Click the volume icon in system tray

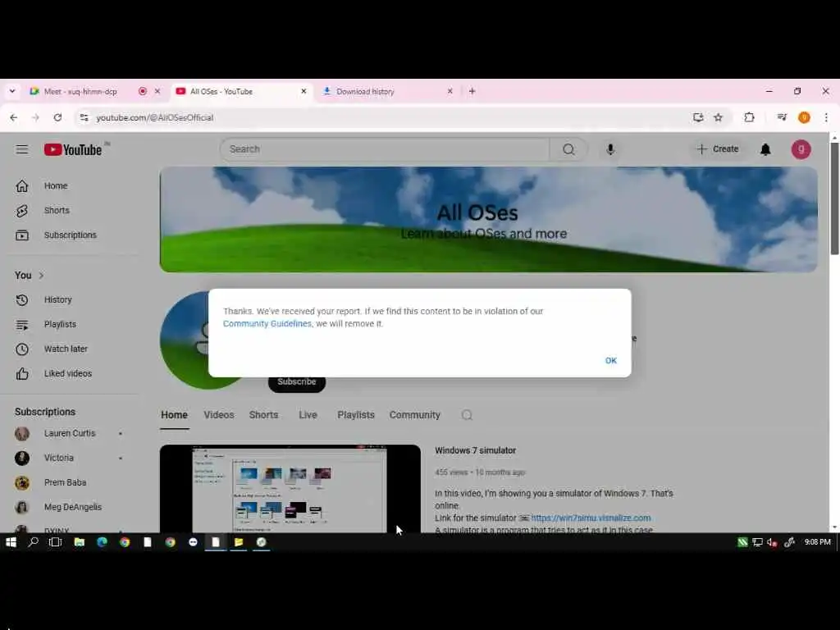tap(772, 542)
